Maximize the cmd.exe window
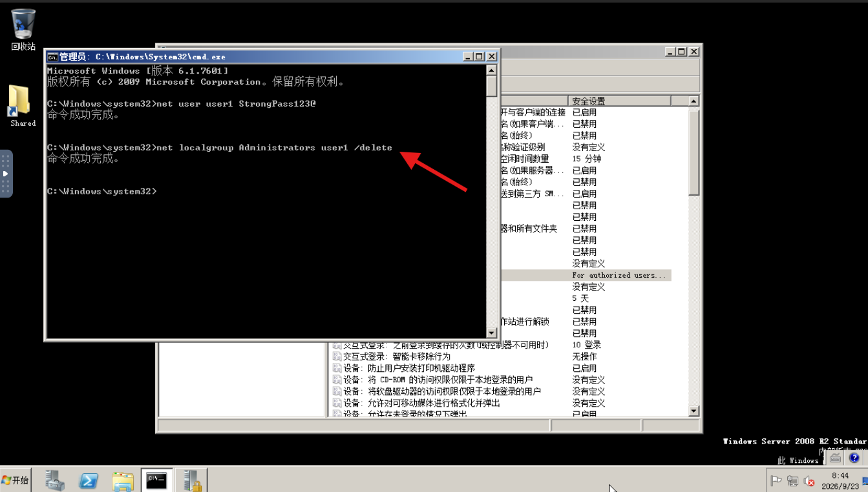 [479, 57]
